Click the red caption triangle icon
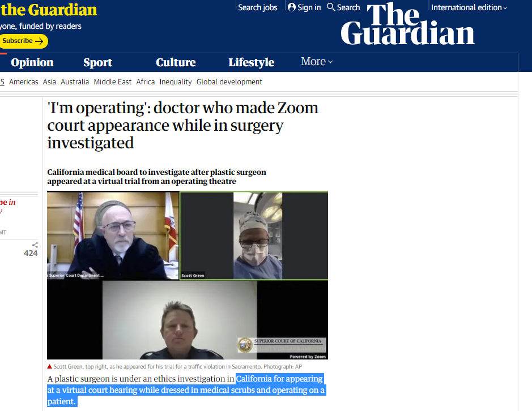This screenshot has height=411, width=532. coord(49,366)
